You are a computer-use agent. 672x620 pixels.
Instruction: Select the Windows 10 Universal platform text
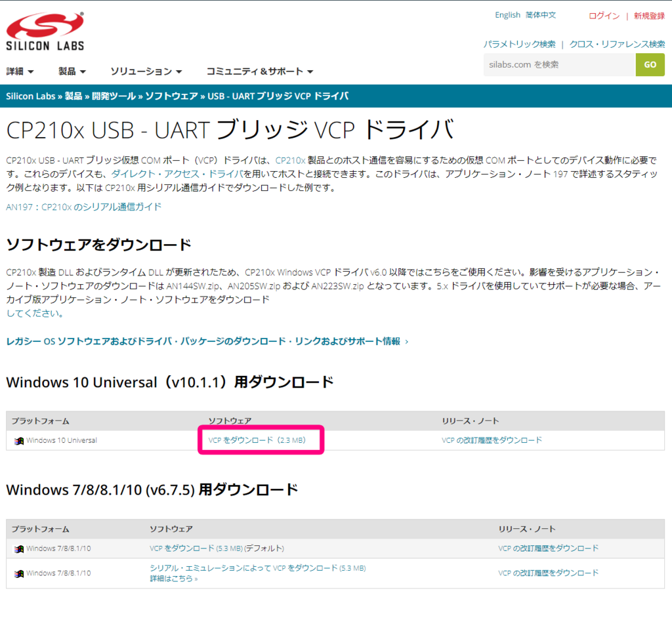point(62,440)
